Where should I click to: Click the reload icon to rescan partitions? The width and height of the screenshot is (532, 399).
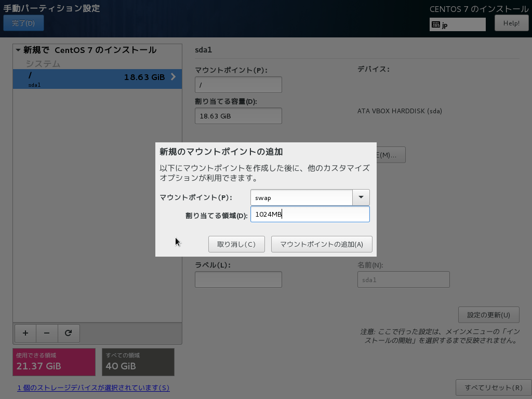pos(69,333)
